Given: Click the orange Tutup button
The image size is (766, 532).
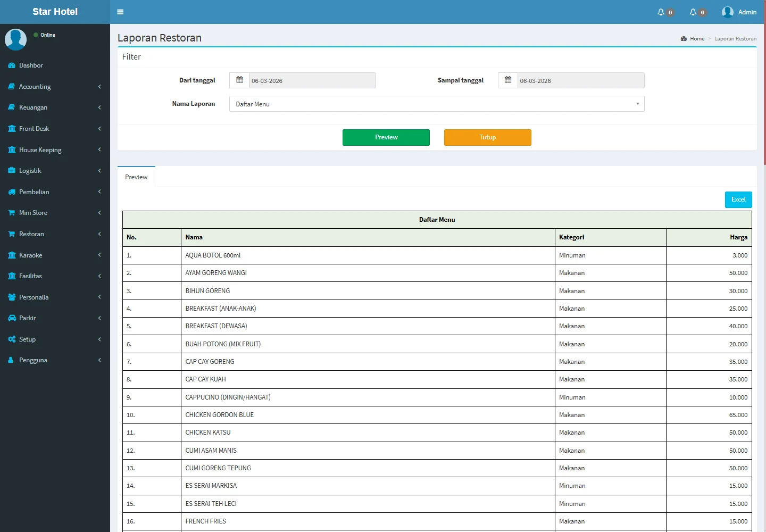Looking at the screenshot, I should click(487, 137).
